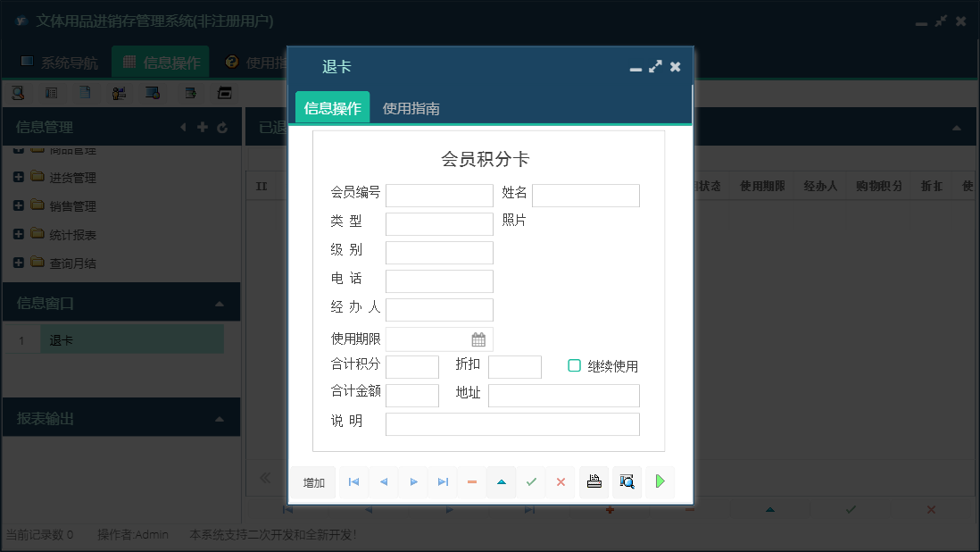Click the green run arrow in the dialog

point(660,482)
